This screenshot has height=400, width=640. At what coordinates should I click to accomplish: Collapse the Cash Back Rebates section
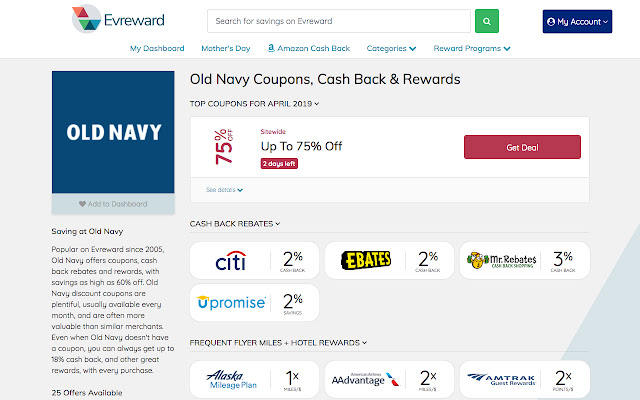pyautogui.click(x=235, y=224)
